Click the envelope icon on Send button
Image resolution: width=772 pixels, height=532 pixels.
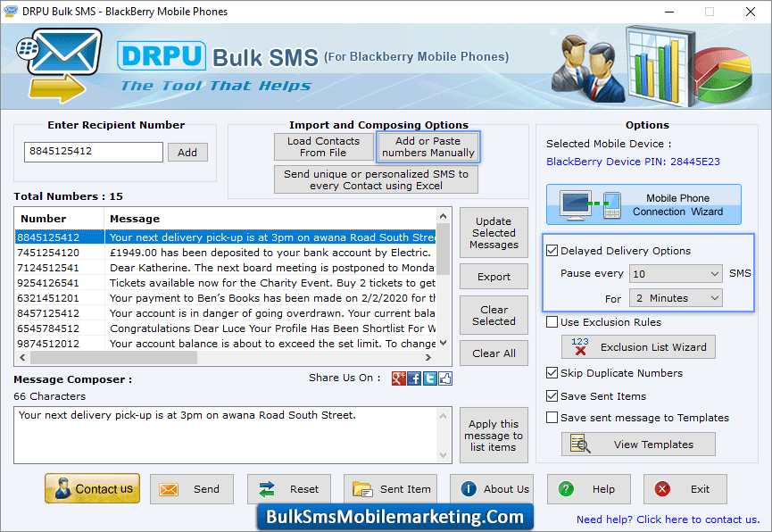tap(169, 489)
